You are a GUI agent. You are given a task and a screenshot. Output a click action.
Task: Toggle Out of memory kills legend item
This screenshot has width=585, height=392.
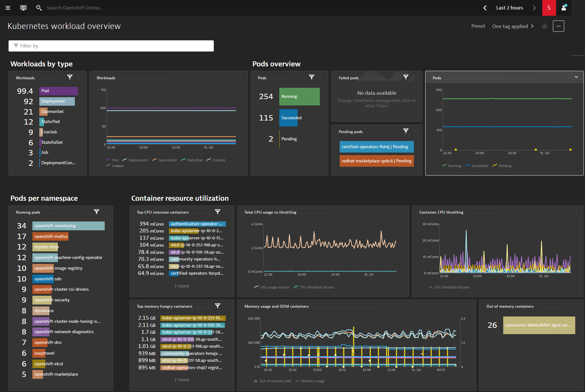(x=273, y=381)
